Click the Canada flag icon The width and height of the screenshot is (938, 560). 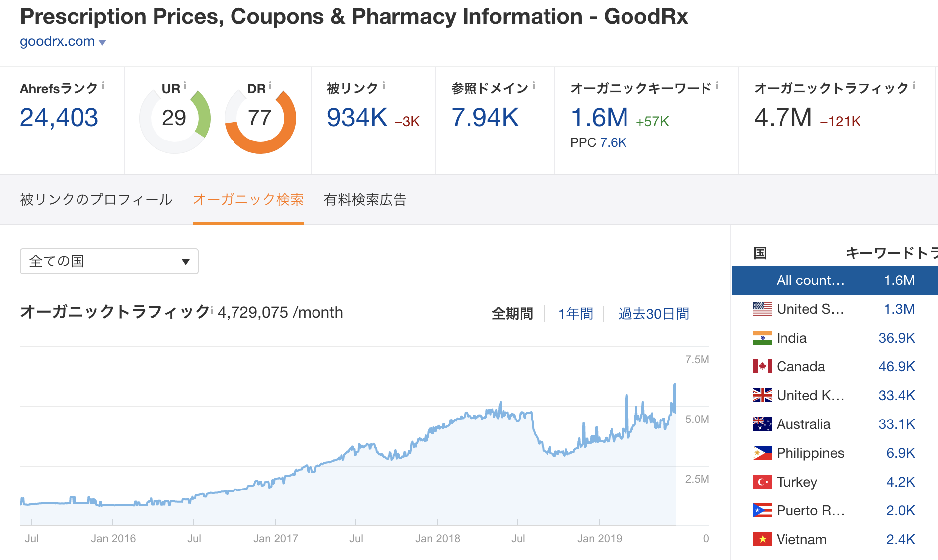762,366
